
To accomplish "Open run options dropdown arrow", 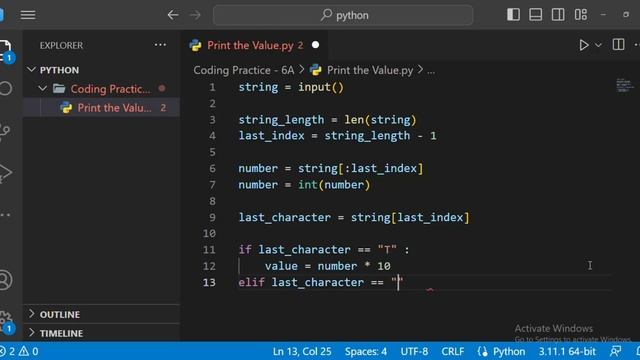I will tap(598, 45).
